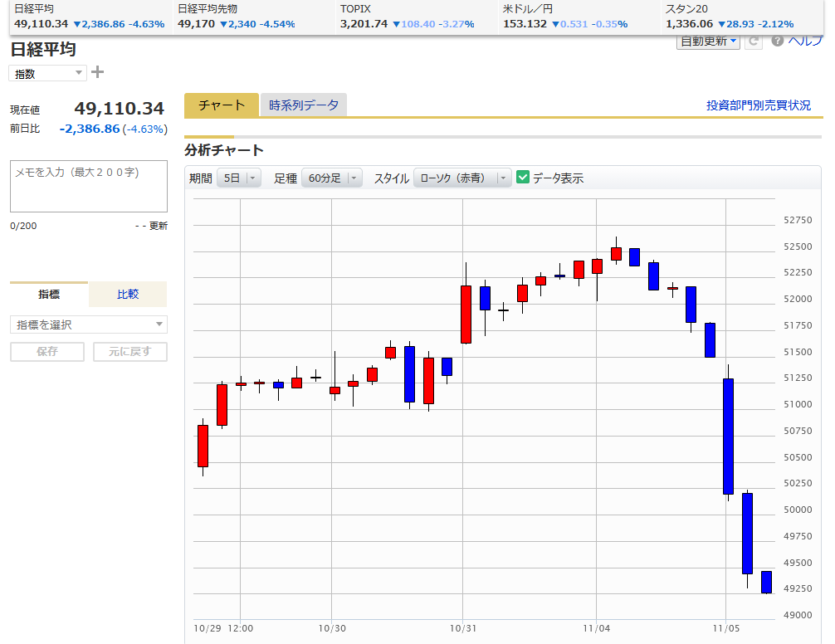
Task: Open the 期間 5日 dropdown
Action: 238,178
